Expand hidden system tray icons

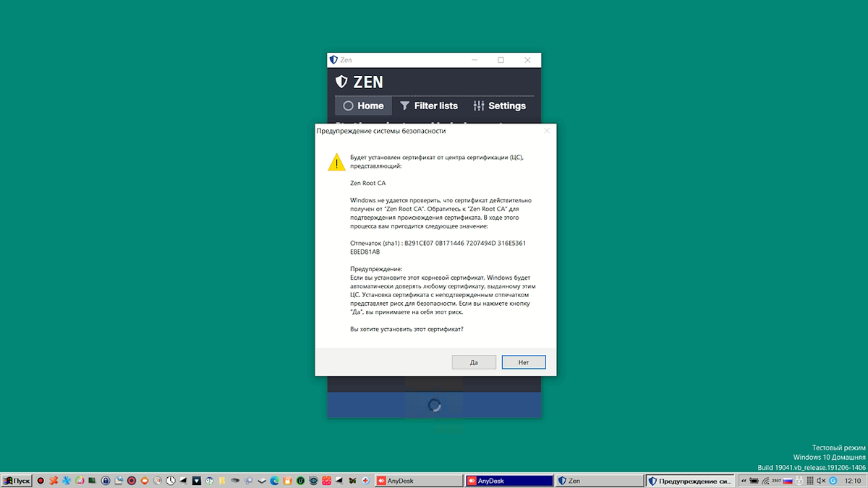click(x=744, y=481)
